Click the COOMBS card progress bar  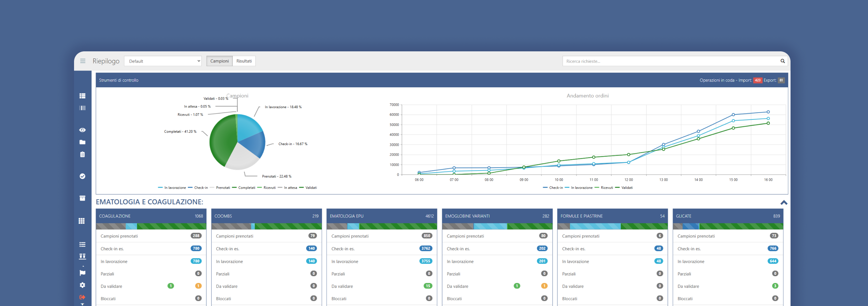266,226
